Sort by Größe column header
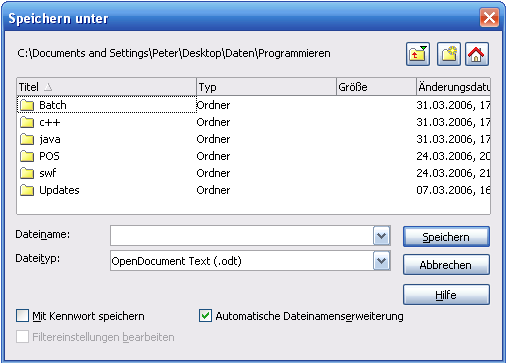The height and width of the screenshot is (363, 507). pyautogui.click(x=376, y=87)
